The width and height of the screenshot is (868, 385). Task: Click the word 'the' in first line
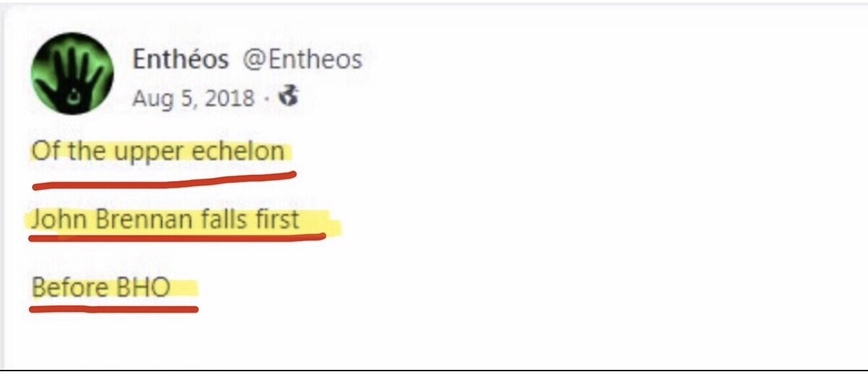click(87, 152)
